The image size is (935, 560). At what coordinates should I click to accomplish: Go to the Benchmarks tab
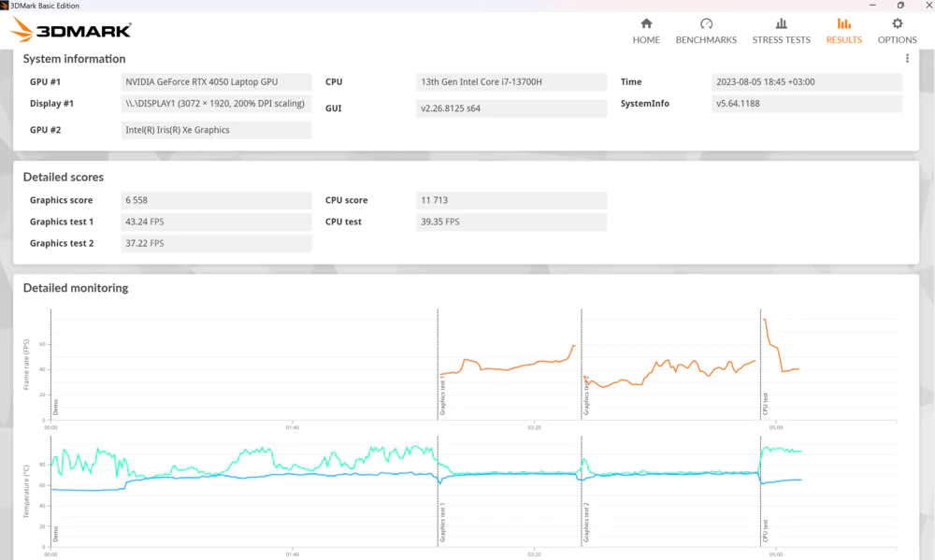tap(706, 32)
